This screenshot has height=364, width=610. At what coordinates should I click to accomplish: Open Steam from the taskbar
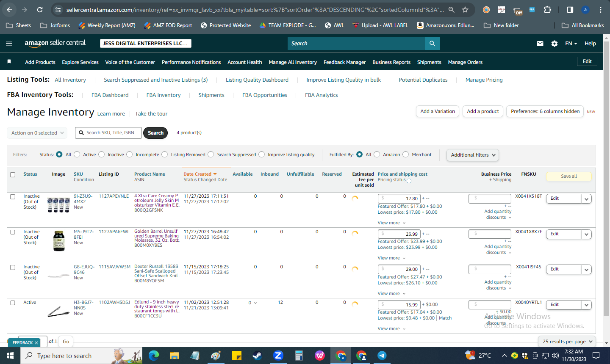coord(257,356)
